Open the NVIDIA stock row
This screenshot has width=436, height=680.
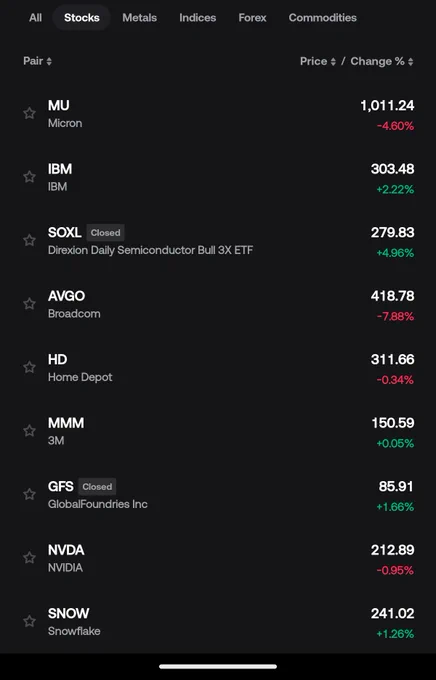[x=218, y=558]
